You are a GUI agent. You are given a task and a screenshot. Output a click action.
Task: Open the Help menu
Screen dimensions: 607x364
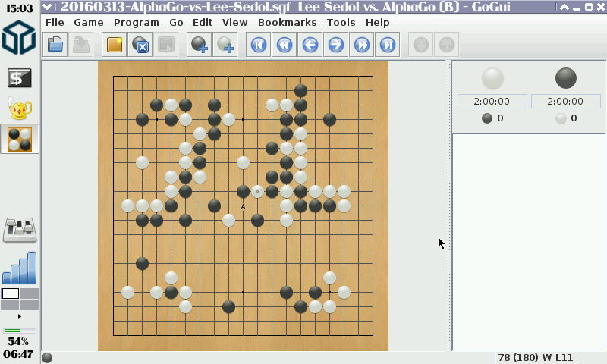click(377, 23)
